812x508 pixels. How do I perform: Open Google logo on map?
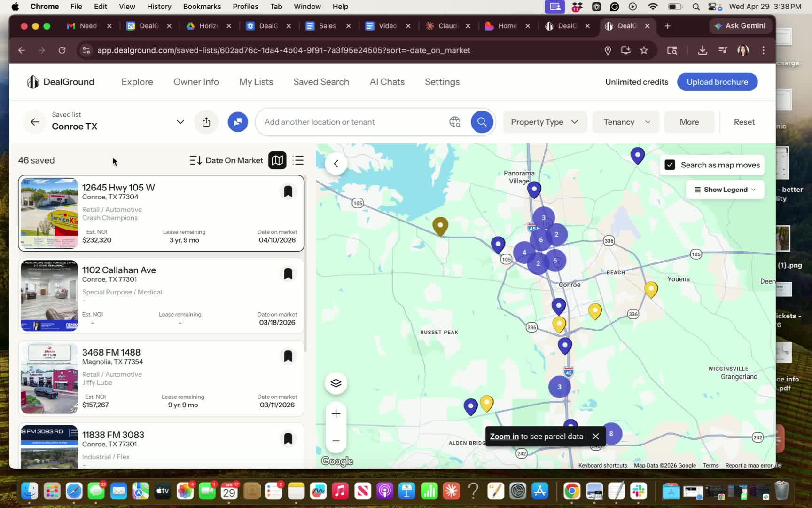click(x=337, y=461)
